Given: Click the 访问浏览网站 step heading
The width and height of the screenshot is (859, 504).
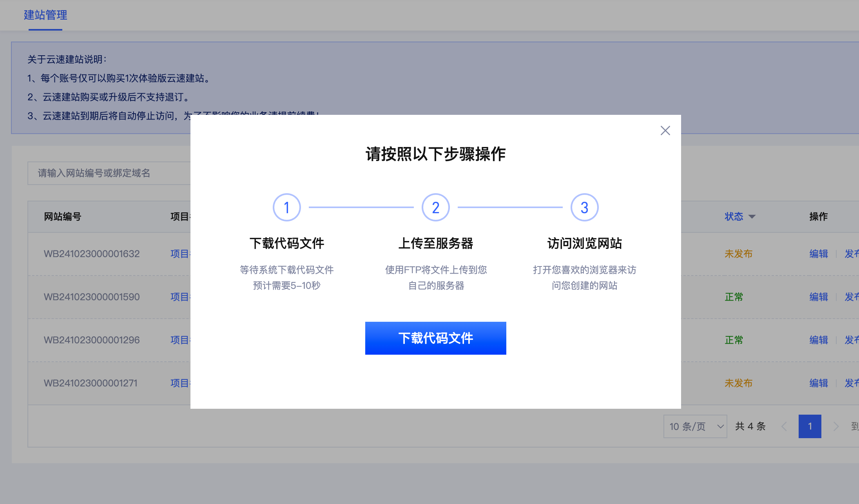Looking at the screenshot, I should [584, 243].
